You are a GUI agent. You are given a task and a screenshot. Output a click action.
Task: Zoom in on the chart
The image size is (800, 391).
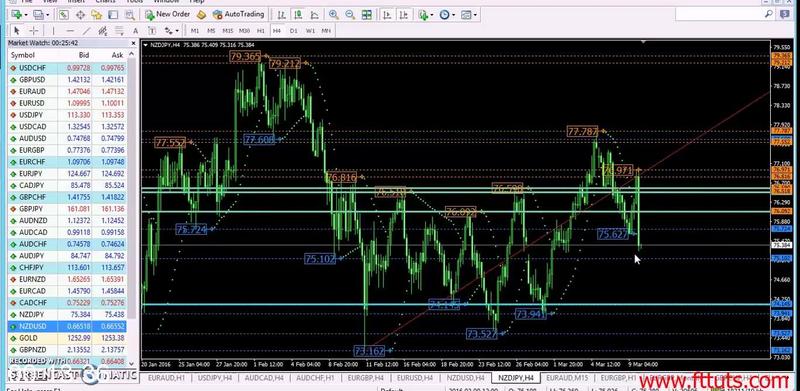coord(334,15)
